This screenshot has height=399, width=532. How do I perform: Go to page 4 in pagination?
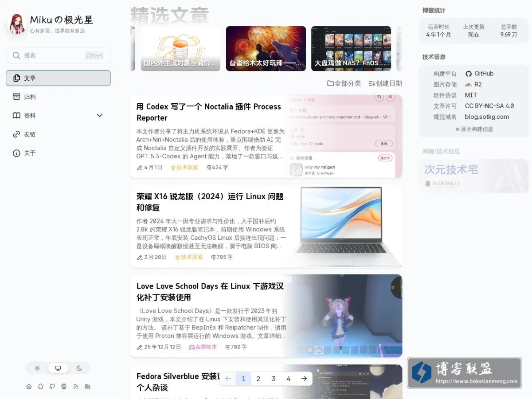[289, 379]
